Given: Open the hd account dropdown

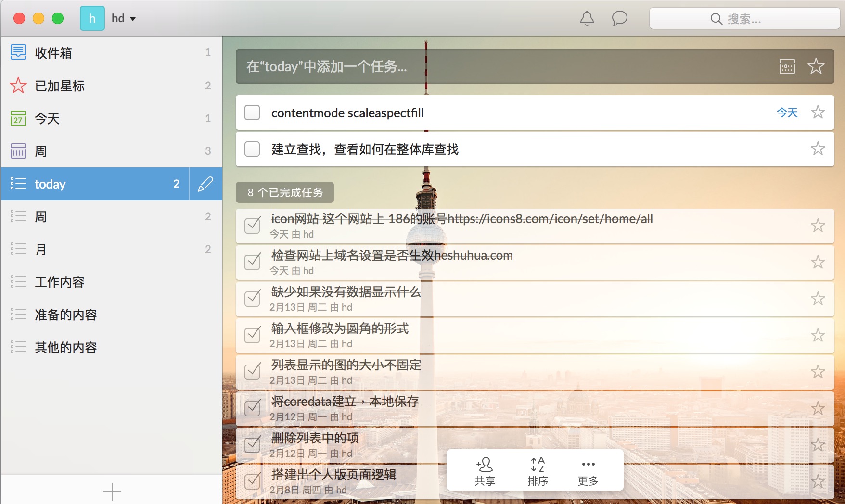Looking at the screenshot, I should [x=124, y=19].
